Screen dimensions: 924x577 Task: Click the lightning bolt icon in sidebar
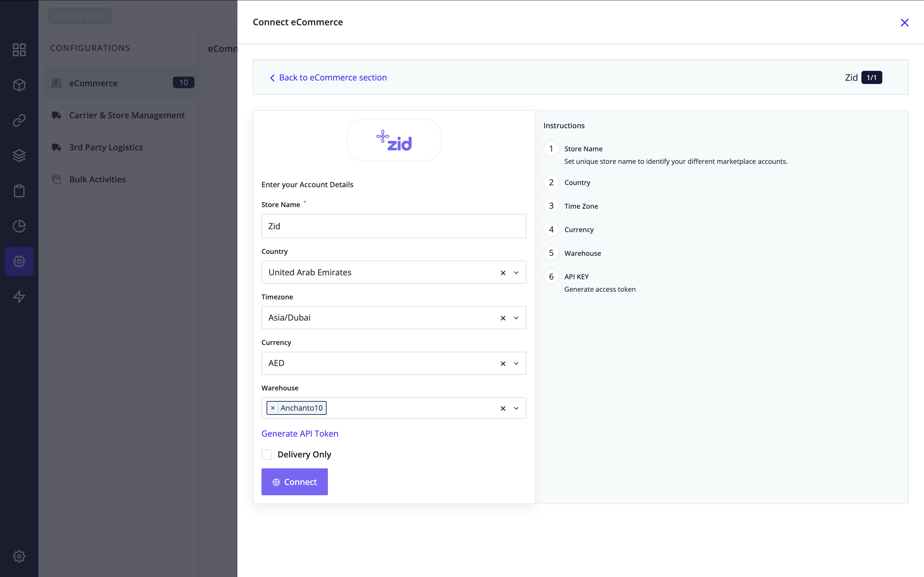click(x=19, y=297)
